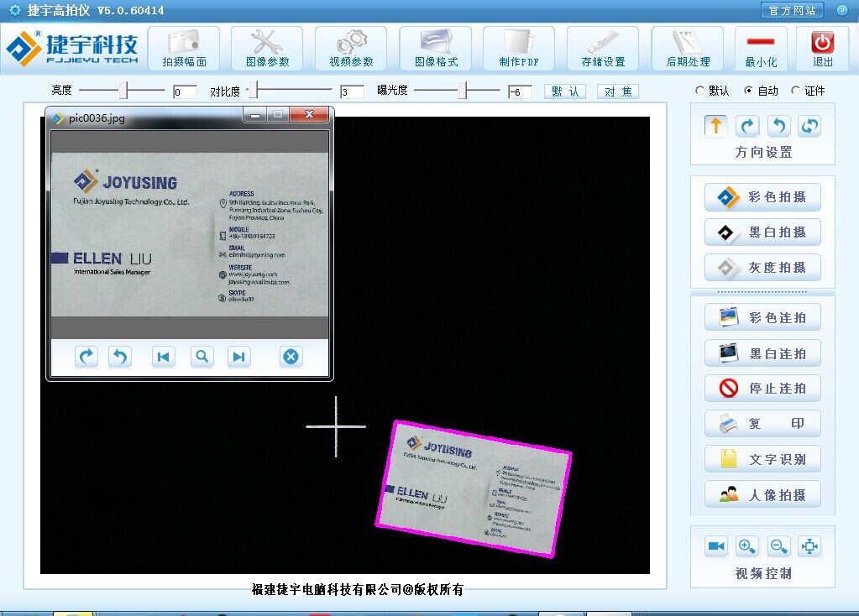Screen dimensions: 859x616
Task: Start 彩色连拍 color continuous capture
Action: coord(762,317)
